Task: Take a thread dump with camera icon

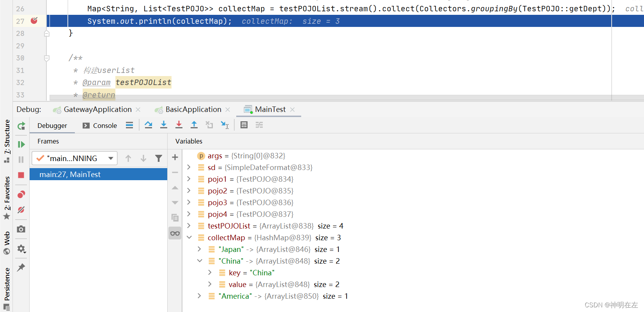Action: coord(21,229)
